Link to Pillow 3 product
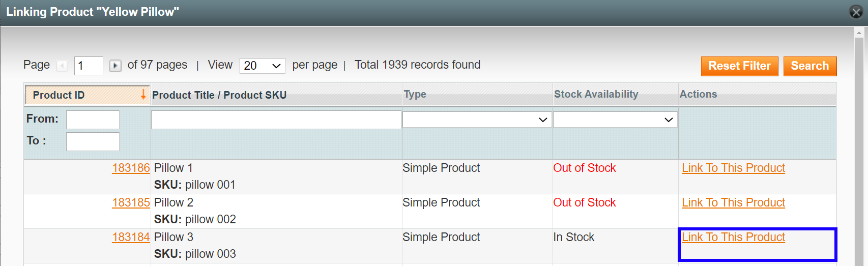868x266 pixels. point(733,237)
